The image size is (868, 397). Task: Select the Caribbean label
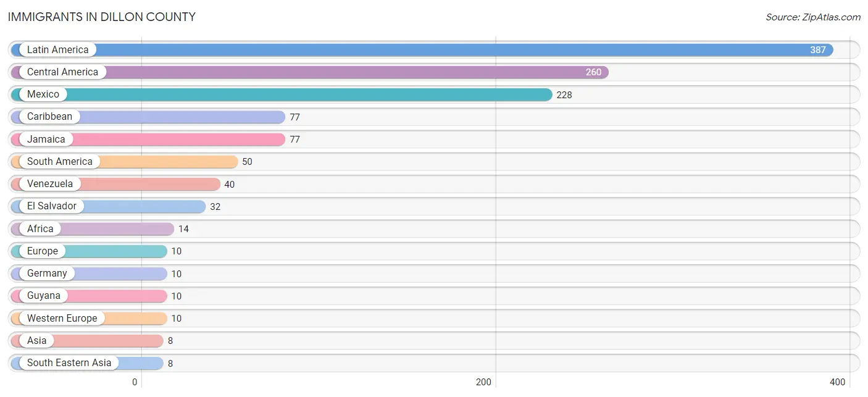[x=49, y=117]
